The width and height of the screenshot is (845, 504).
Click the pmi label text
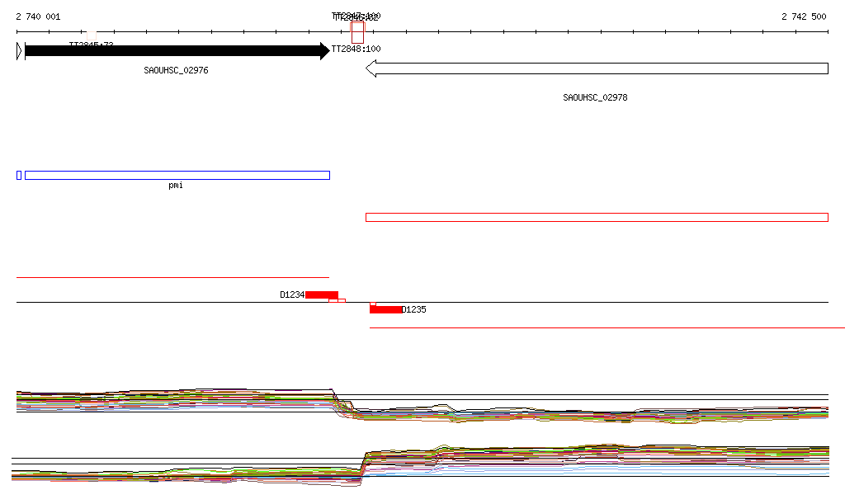pos(176,186)
